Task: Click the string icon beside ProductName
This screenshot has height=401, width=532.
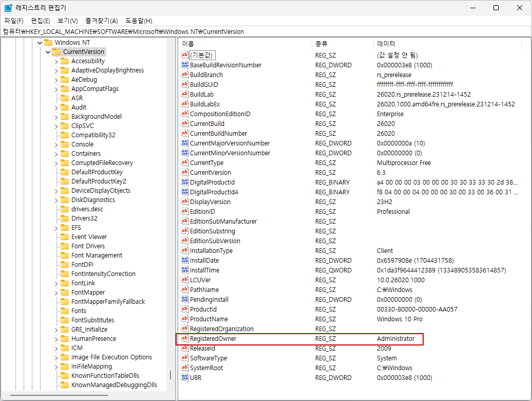Action: pos(184,319)
